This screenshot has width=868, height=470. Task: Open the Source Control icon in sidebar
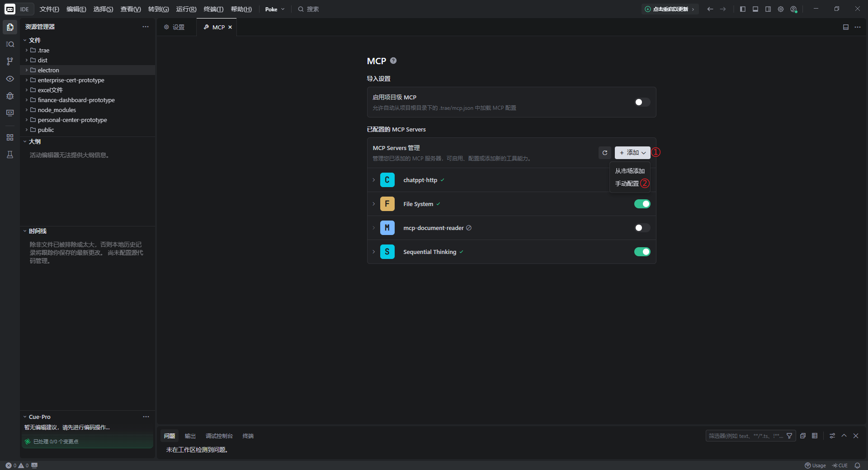[10, 61]
